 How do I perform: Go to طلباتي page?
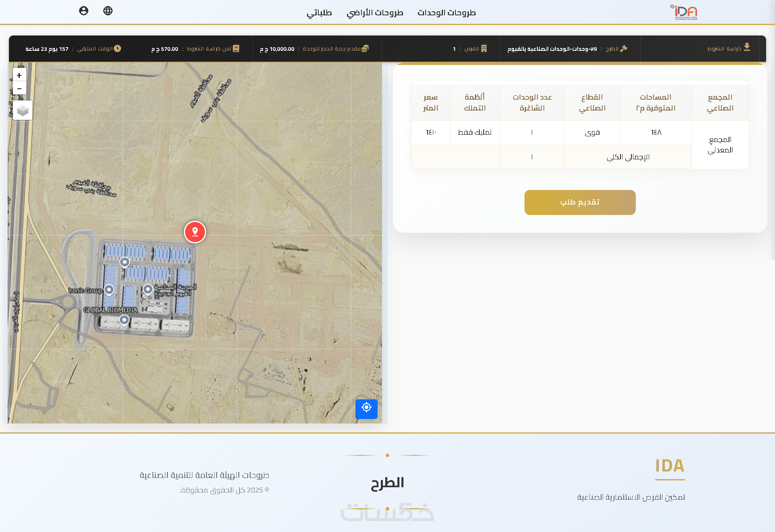(x=319, y=13)
